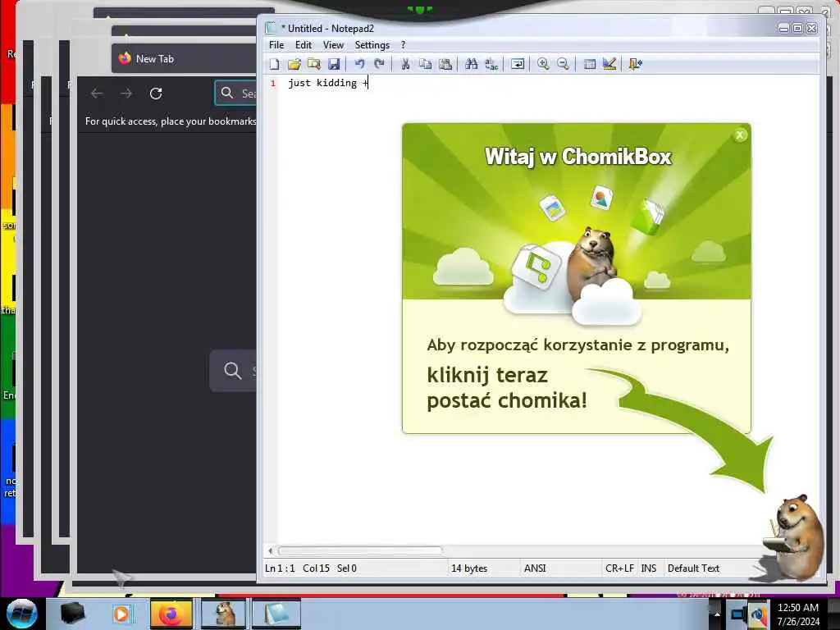Cut selection using the scissors icon

405,64
